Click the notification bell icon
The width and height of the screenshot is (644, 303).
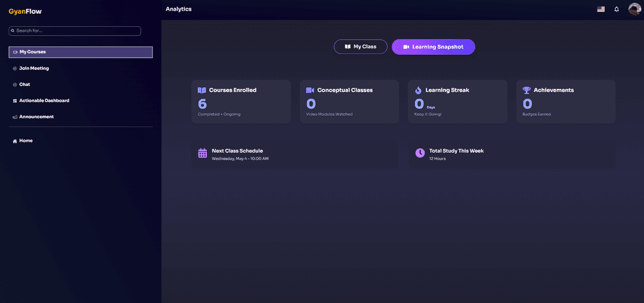[617, 10]
